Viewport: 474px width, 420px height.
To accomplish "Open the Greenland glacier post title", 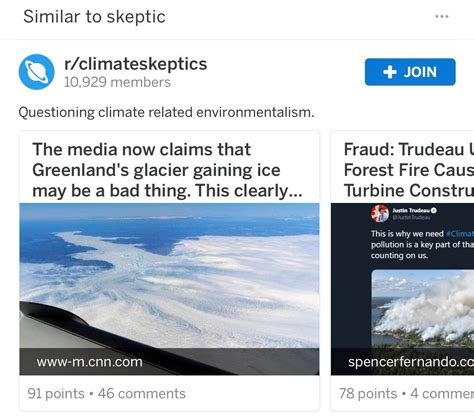I will [x=167, y=170].
